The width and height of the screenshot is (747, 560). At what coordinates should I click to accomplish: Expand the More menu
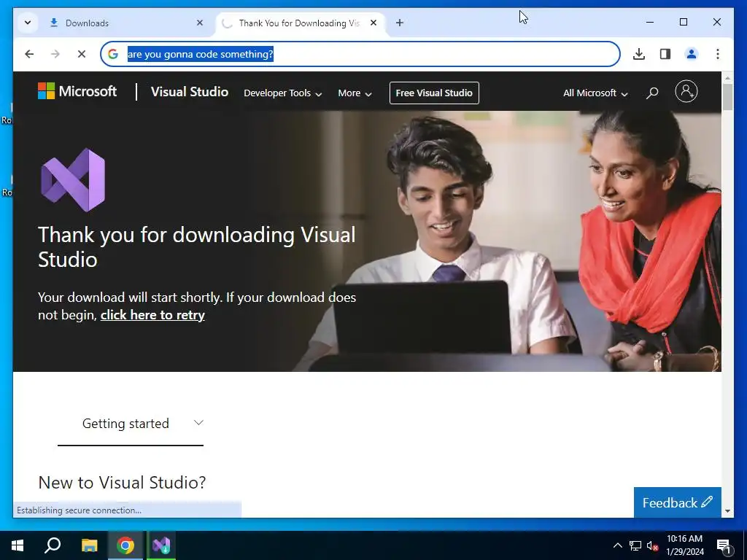355,93
